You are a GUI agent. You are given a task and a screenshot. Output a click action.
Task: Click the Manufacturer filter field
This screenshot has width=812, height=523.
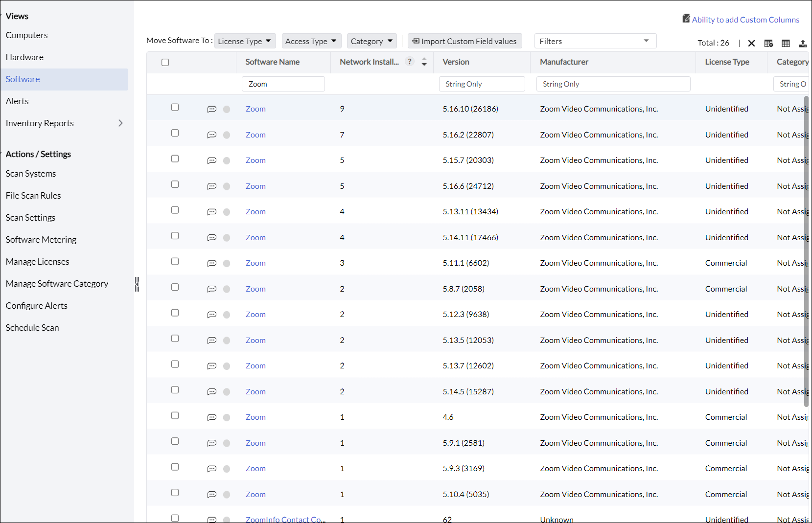[x=613, y=84]
